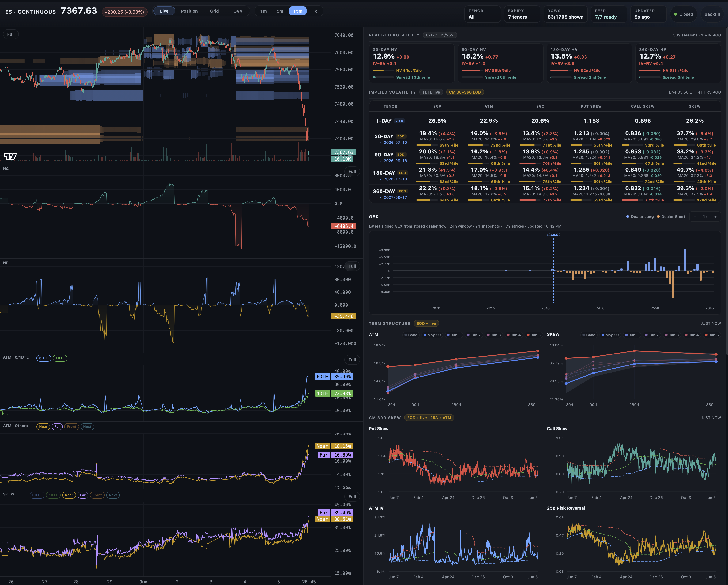This screenshot has width=728, height=585.
Task: Enable Next series in ATM Others chart
Action: 87,427
